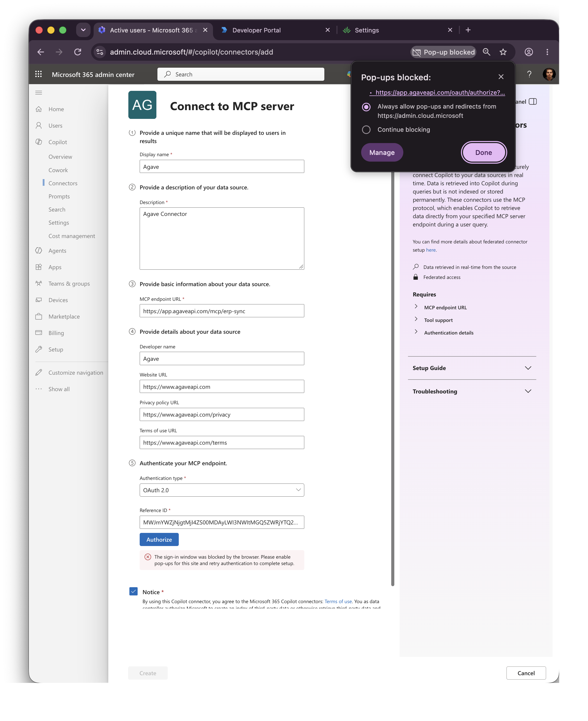Open the blocked agaveapi oauth link
The image size is (588, 721).
point(440,92)
